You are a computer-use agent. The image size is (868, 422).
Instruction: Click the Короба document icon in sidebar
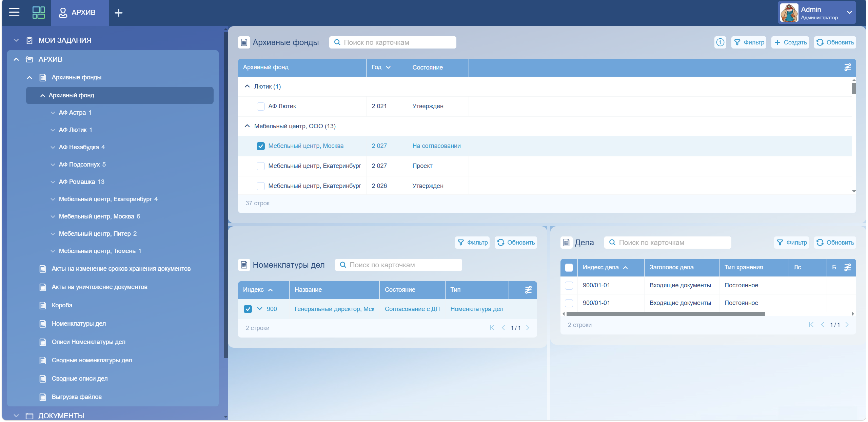click(x=42, y=305)
